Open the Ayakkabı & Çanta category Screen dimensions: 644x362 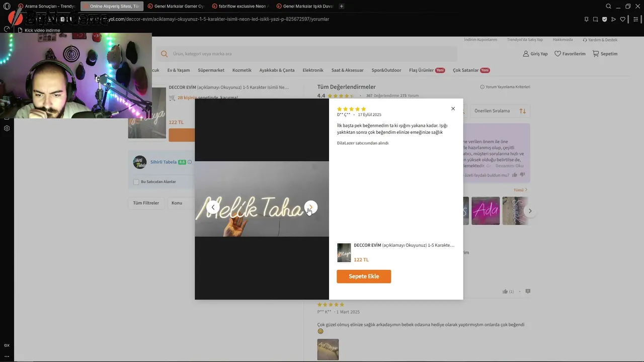277,70
